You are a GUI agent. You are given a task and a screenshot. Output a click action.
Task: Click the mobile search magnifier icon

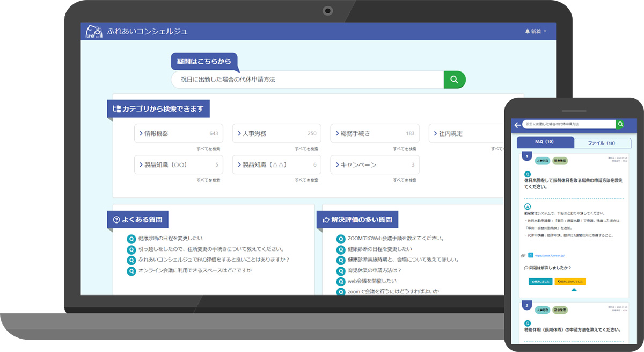(620, 124)
